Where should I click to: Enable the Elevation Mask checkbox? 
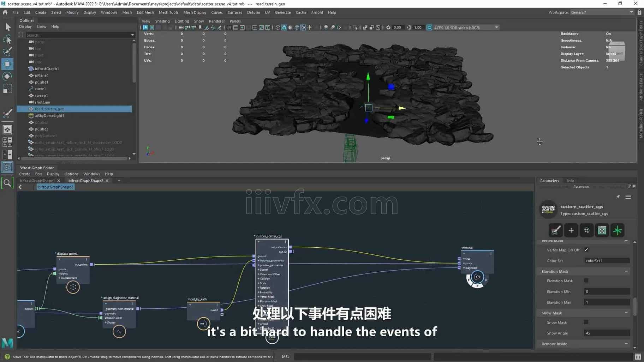coord(586,281)
